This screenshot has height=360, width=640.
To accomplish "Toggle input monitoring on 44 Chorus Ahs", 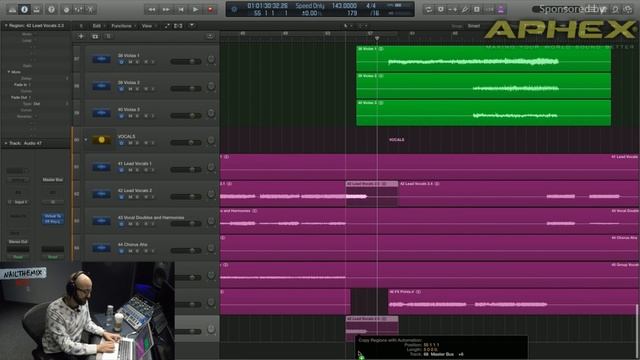I will [153, 251].
